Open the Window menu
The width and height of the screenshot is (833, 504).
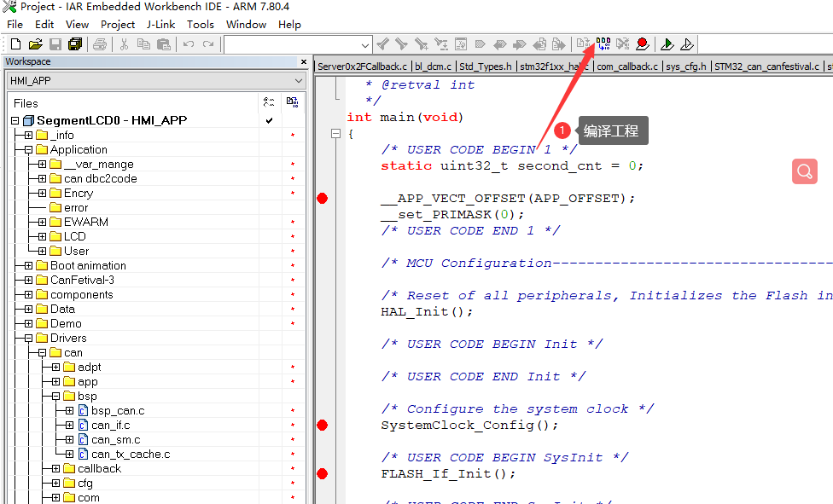tap(246, 25)
